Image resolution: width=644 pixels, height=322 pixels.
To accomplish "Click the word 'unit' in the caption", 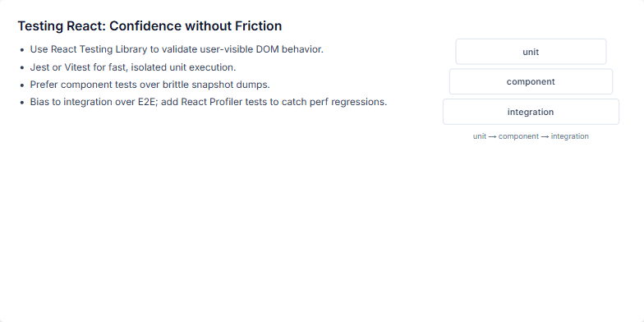I will (x=480, y=136).
